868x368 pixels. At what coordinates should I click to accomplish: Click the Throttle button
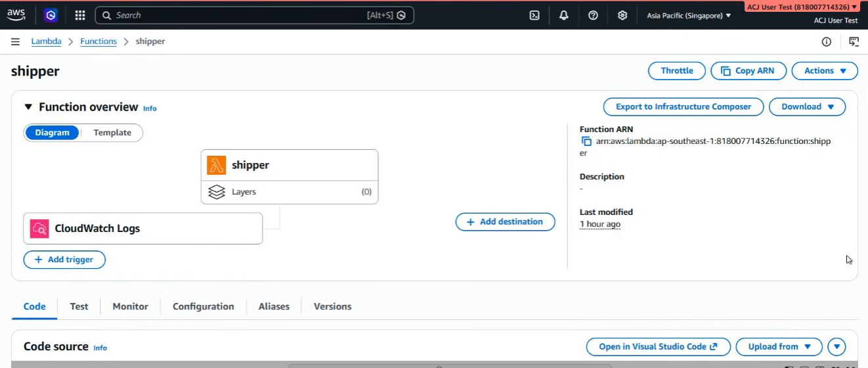pyautogui.click(x=677, y=71)
